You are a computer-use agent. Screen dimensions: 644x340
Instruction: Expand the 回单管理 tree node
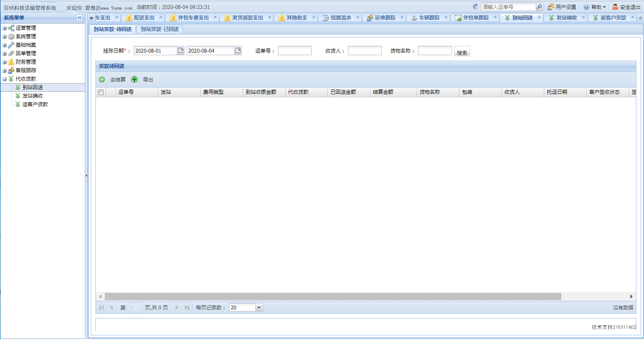(x=4, y=53)
